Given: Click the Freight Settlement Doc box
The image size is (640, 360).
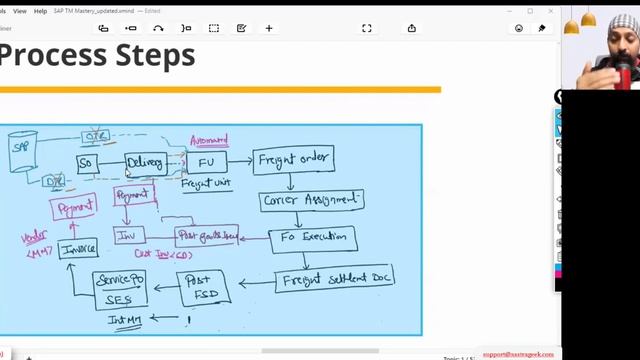Looking at the screenshot, I should (335, 279).
